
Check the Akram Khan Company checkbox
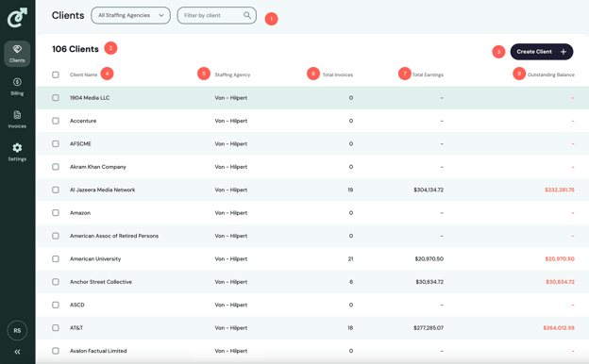click(56, 167)
